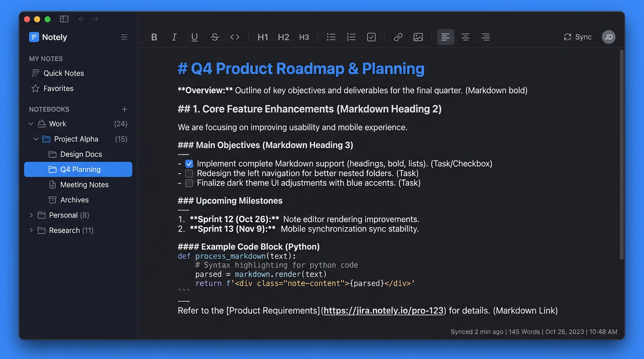This screenshot has height=359, width=644.
Task: Click the Core Feature Enhancements heading
Action: 310,109
